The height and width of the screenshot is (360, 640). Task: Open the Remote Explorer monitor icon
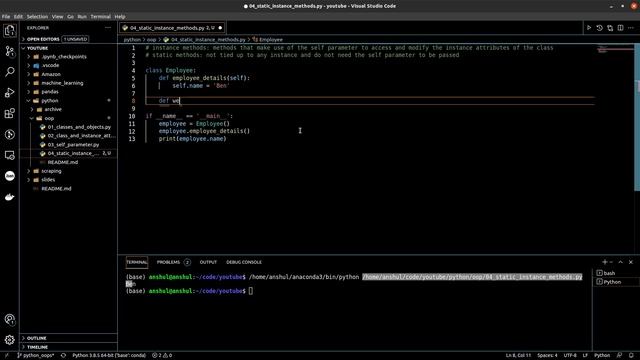pyautogui.click(x=10, y=155)
